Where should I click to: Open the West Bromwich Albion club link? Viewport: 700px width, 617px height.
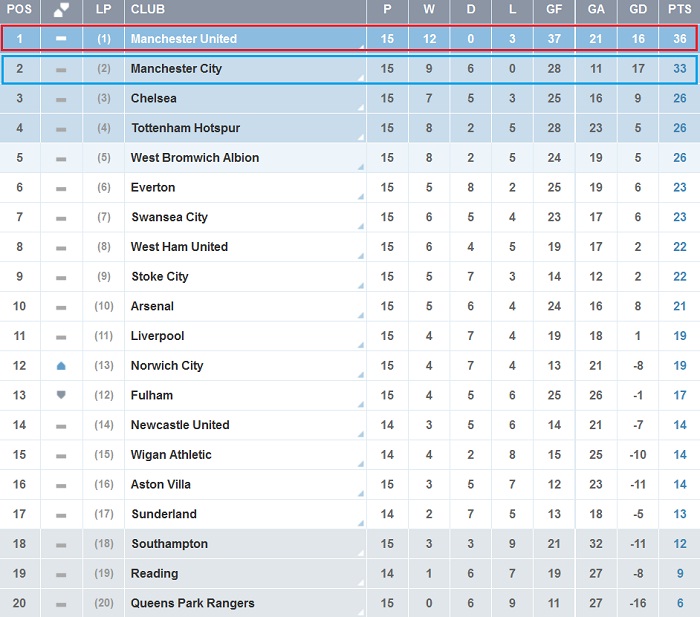195,158
